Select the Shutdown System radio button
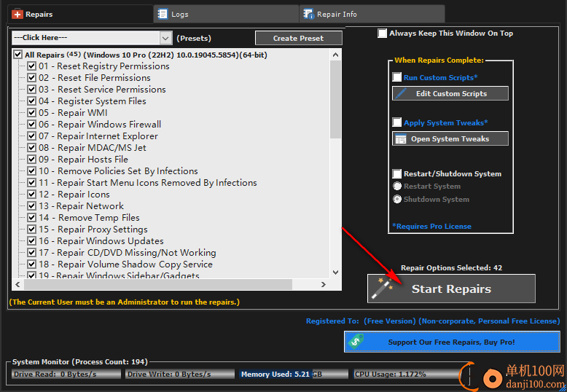The width and height of the screenshot is (567, 392). (397, 199)
